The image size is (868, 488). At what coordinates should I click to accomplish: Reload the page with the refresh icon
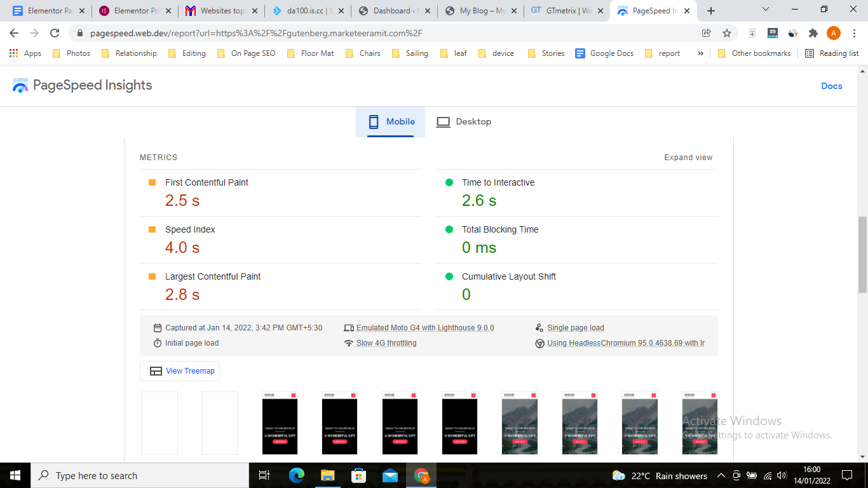coord(55,33)
